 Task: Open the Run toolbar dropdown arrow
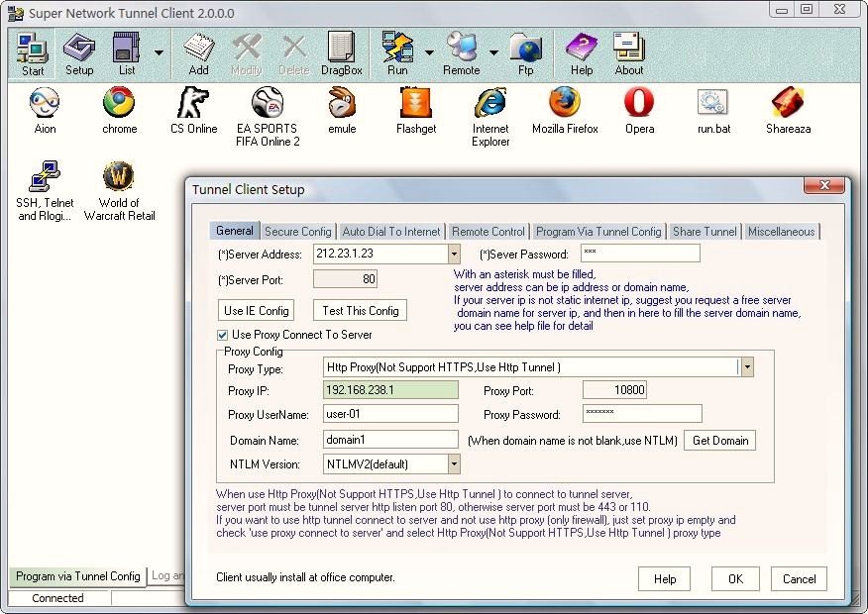[429, 51]
